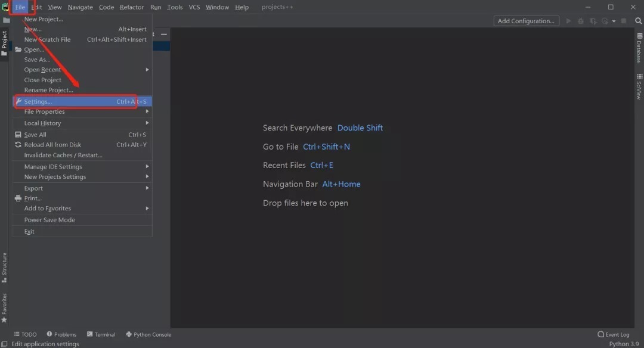Toggle the Terminal tool window

[x=100, y=334]
